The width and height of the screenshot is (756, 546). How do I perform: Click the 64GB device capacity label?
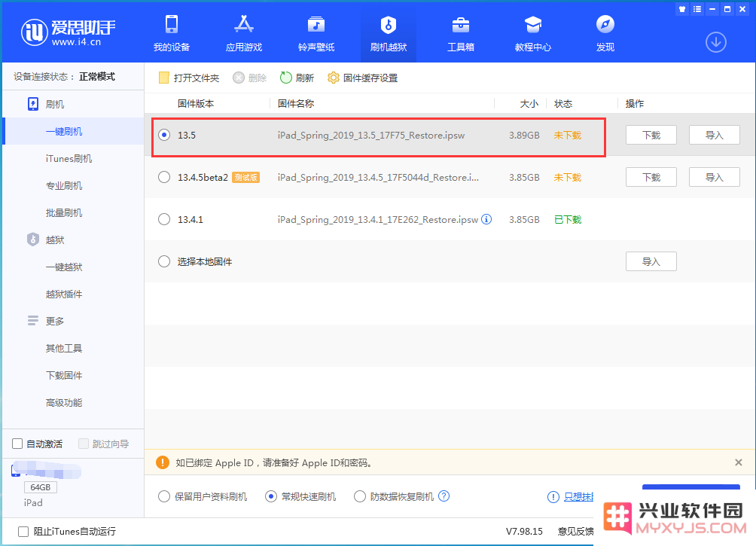click(41, 487)
